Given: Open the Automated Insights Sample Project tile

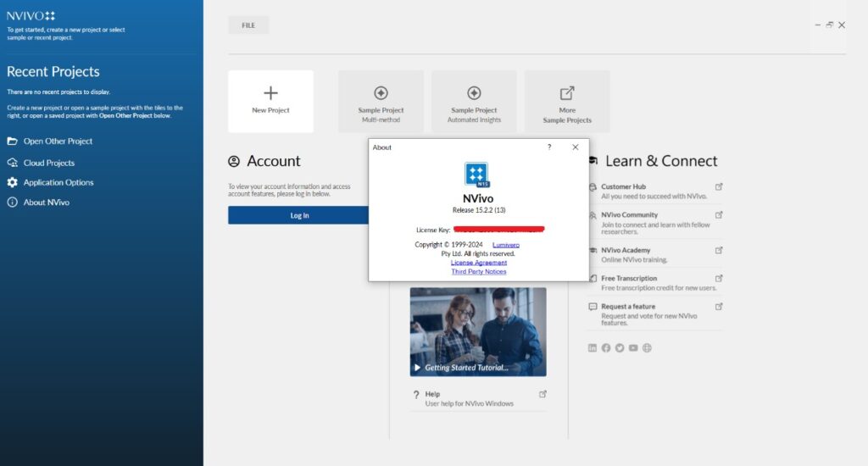Looking at the screenshot, I should tap(474, 101).
